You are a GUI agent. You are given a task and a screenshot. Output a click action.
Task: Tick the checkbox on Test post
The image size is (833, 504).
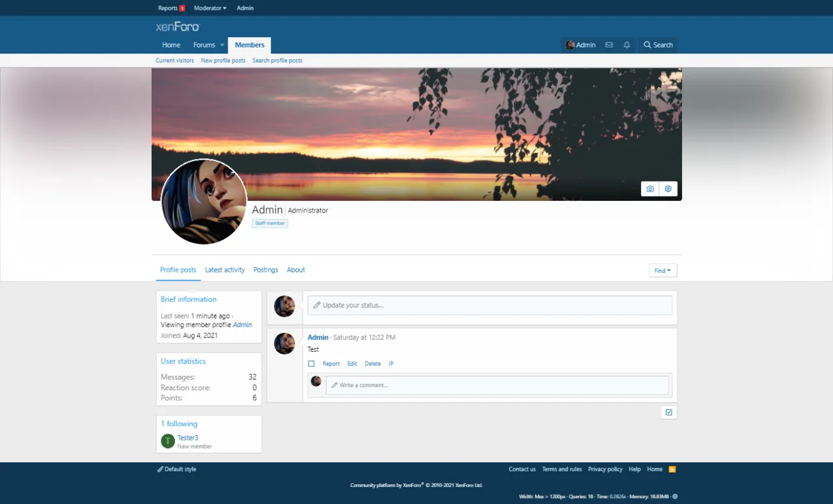click(311, 364)
